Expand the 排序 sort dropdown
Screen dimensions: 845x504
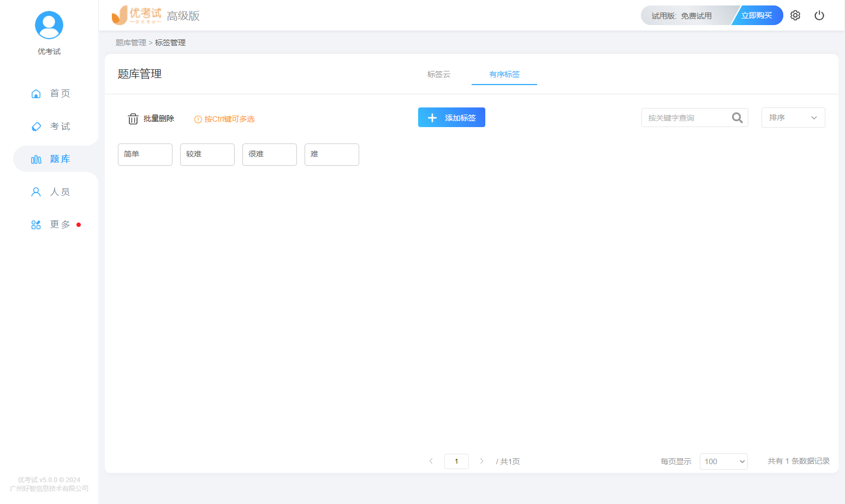tap(793, 118)
